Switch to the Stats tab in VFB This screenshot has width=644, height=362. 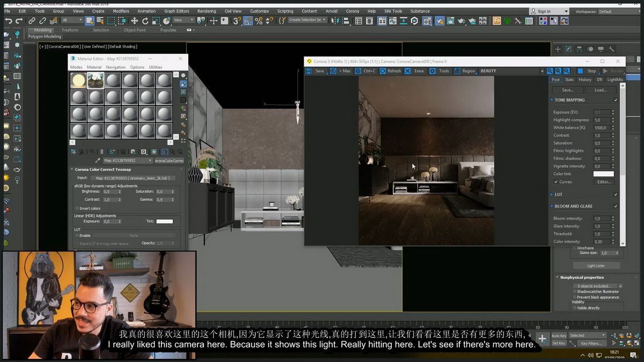tap(569, 79)
